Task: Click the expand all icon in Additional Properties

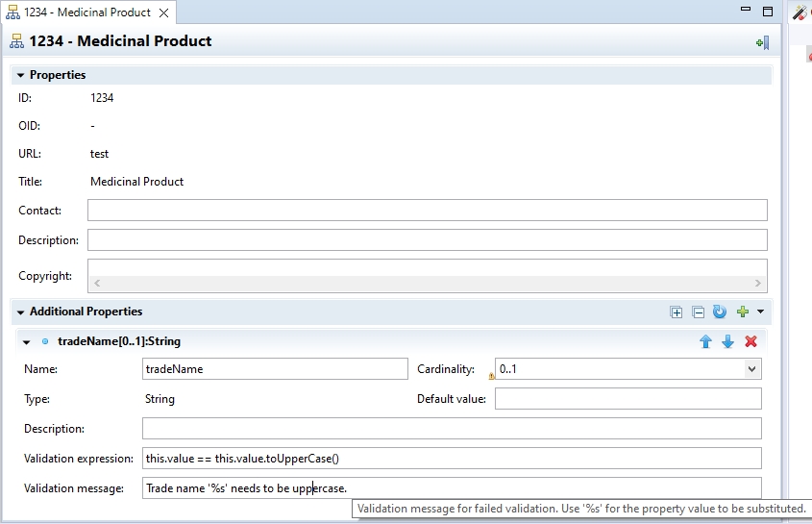Action: (677, 312)
